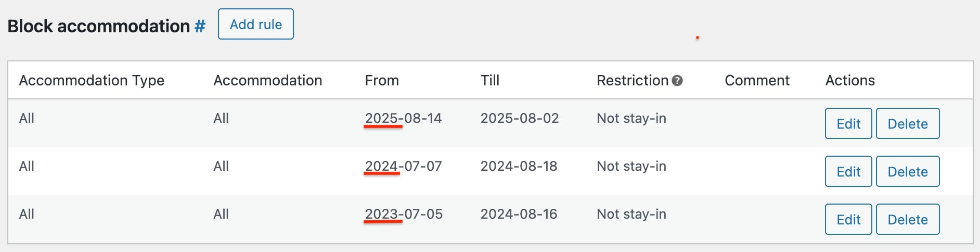Open the # anchor link beside Block accommodation
The image size is (980, 252).
(x=200, y=26)
